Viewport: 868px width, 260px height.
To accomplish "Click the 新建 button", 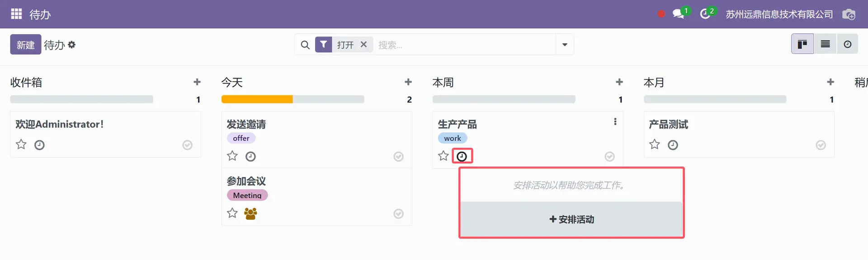I will click(x=26, y=45).
